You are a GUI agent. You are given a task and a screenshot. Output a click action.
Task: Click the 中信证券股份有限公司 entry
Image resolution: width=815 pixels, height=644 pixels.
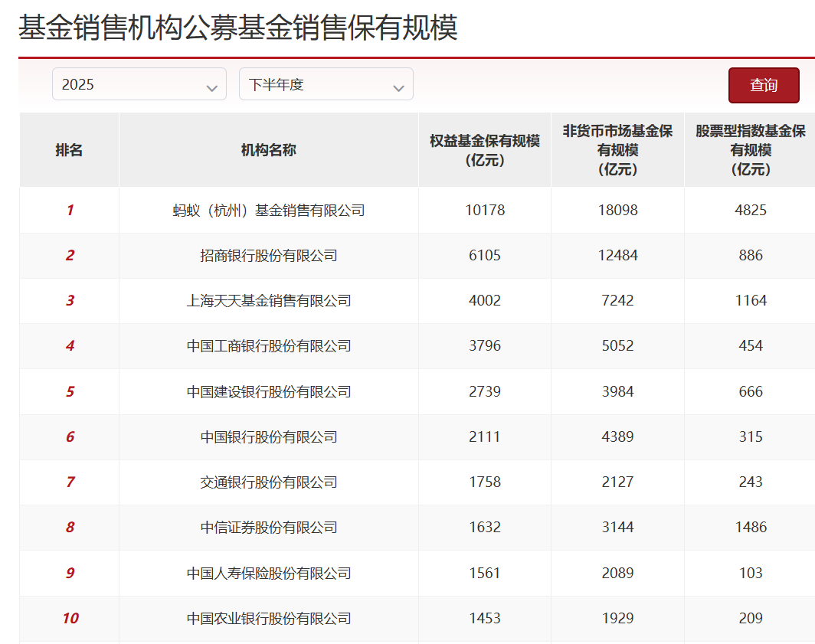tap(268, 528)
